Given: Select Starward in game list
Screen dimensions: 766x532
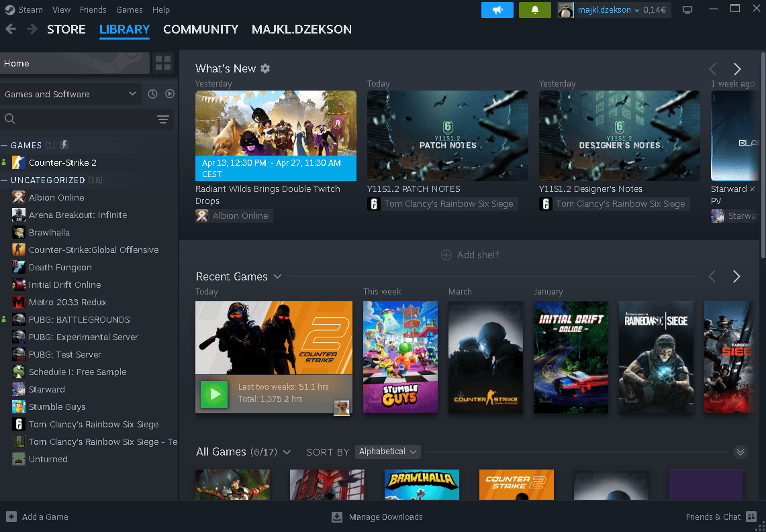Looking at the screenshot, I should (x=89, y=390).
